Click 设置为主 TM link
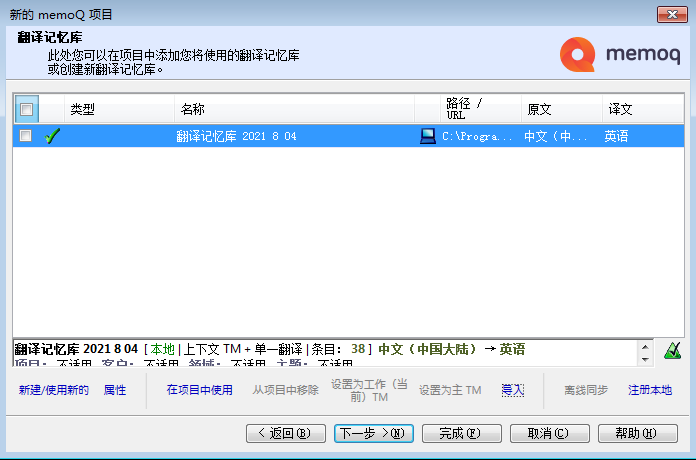This screenshot has width=696, height=460. coord(450,390)
